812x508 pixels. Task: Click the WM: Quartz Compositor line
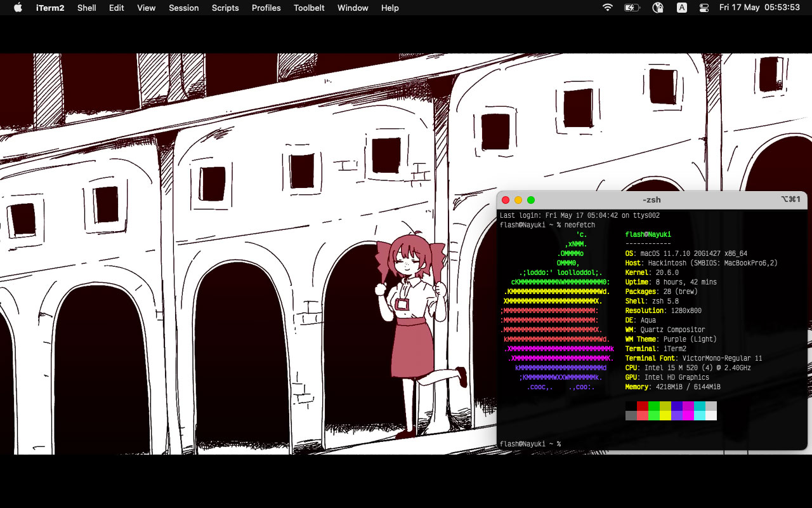pos(665,330)
